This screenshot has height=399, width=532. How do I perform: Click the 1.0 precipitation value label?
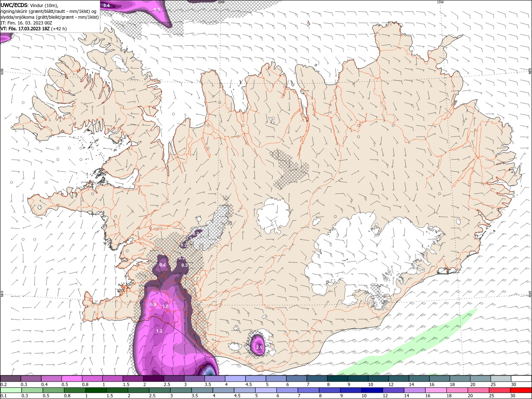(165, 306)
